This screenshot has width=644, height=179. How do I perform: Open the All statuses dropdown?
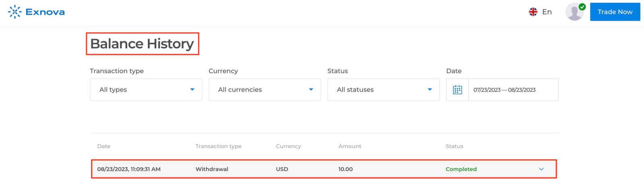[x=383, y=90]
